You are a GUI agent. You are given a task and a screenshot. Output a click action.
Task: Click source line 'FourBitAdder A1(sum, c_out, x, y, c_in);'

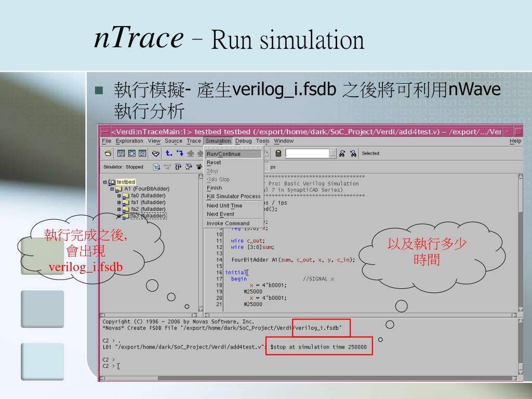(293, 260)
